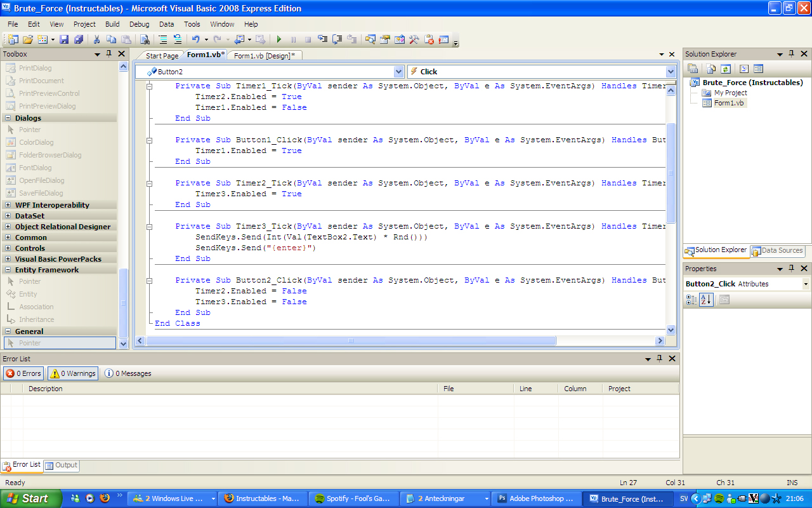Click the Cut scissors icon
812x508 pixels.
point(96,39)
